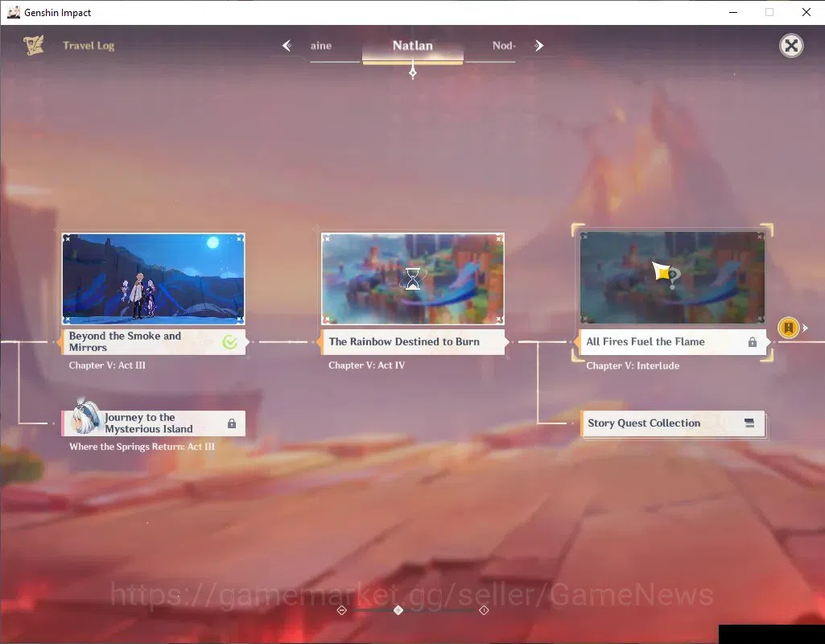The height and width of the screenshot is (644, 825).
Task: Open the Story Quest Collection
Action: click(672, 423)
